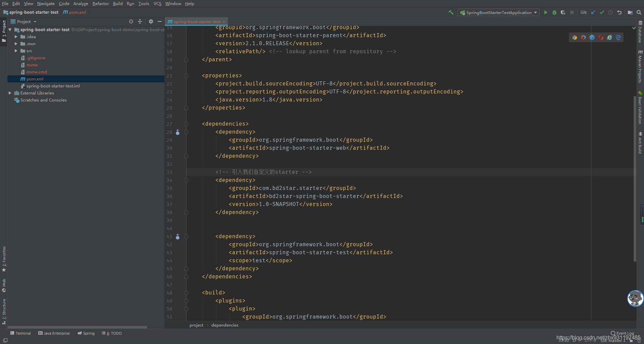The height and width of the screenshot is (344, 644).
Task: Click the assistant mascot avatar
Action: coord(635,298)
